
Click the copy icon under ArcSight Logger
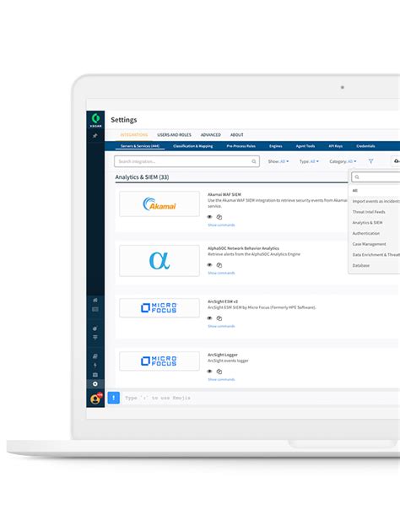point(219,372)
